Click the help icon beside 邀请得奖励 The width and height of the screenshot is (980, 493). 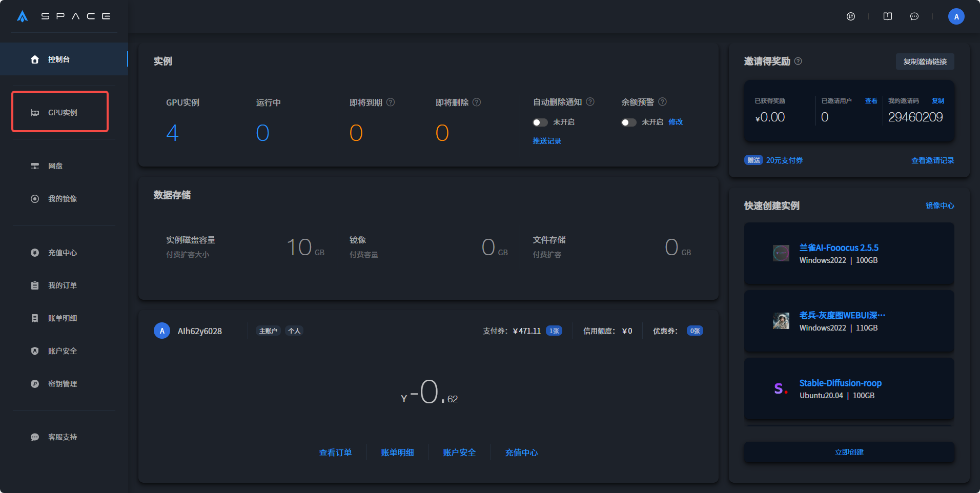[798, 61]
